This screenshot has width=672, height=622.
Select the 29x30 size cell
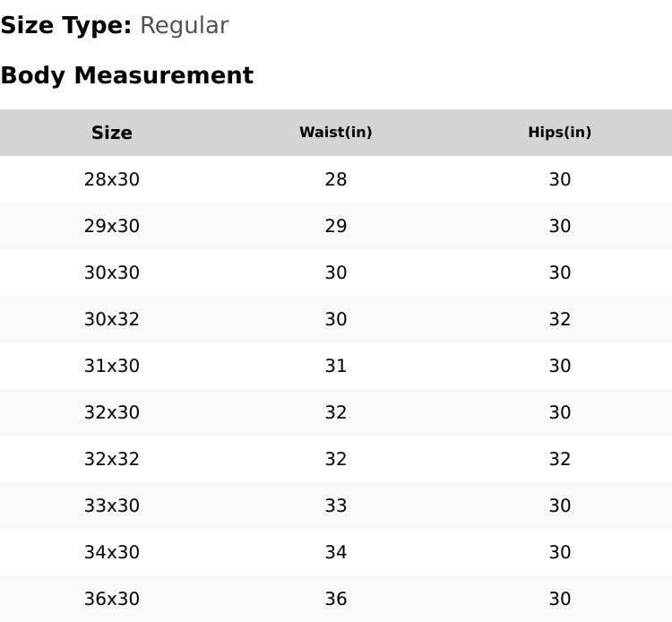point(112,226)
